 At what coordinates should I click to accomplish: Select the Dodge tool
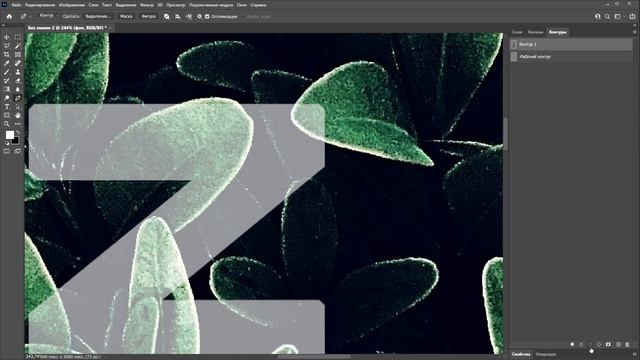tap(7, 98)
